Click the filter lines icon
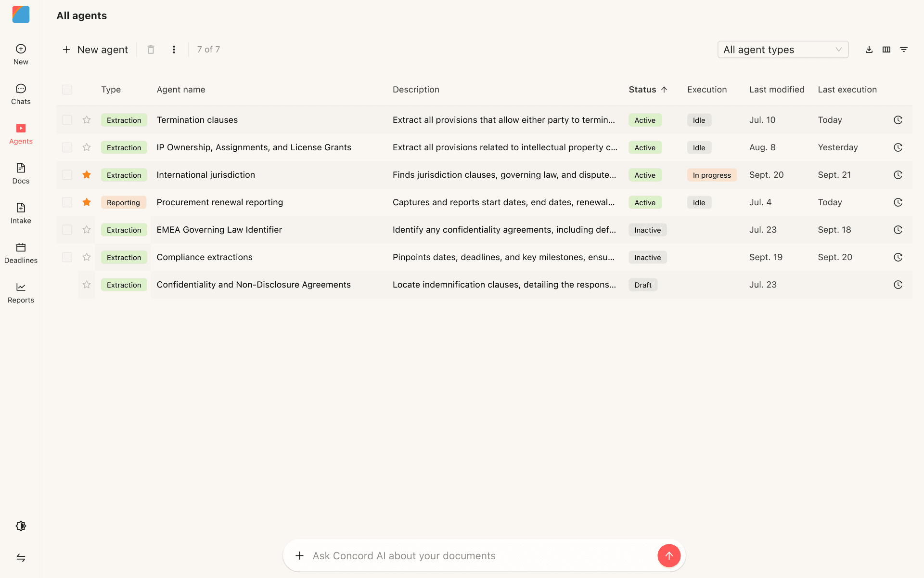Screen dimensions: 924x578 pos(903,50)
